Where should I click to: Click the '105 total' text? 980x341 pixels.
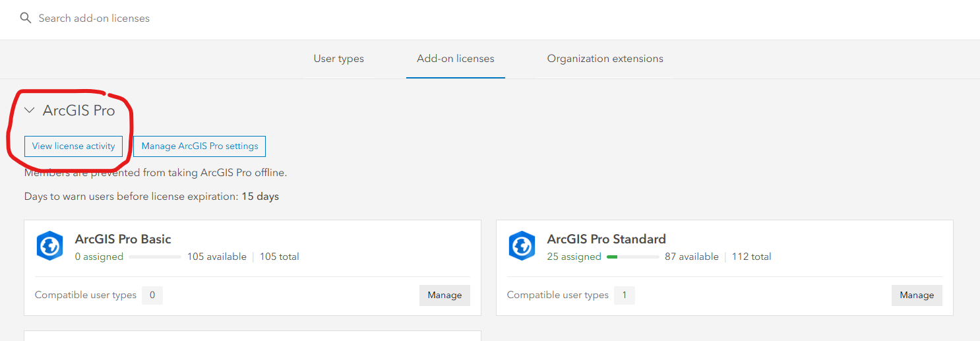tap(280, 257)
